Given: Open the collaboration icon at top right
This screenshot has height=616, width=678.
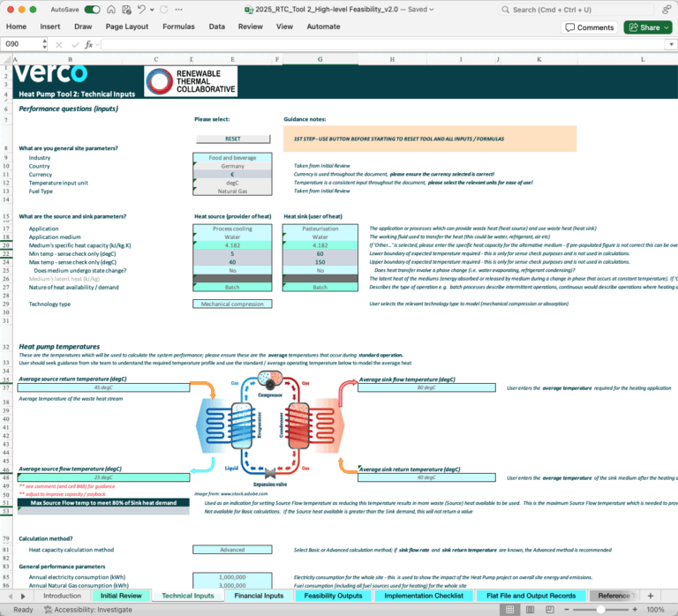Looking at the screenshot, I should pyautogui.click(x=667, y=10).
